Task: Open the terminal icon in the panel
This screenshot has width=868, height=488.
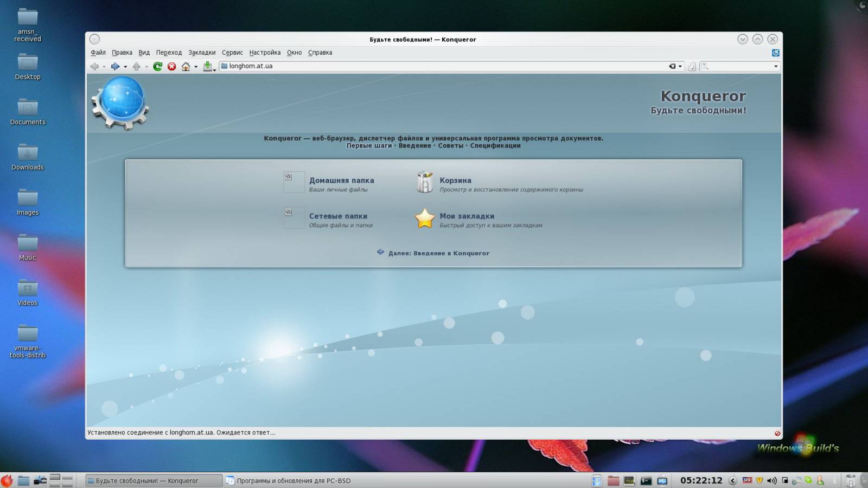Action: [x=646, y=480]
